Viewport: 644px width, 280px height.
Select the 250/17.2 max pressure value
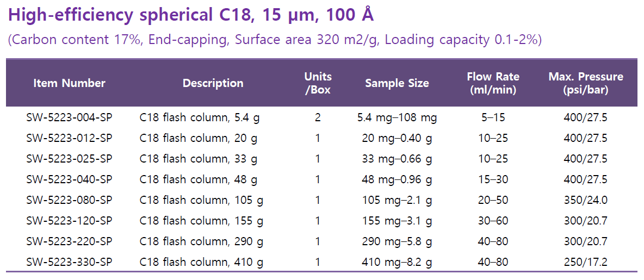(x=585, y=263)
